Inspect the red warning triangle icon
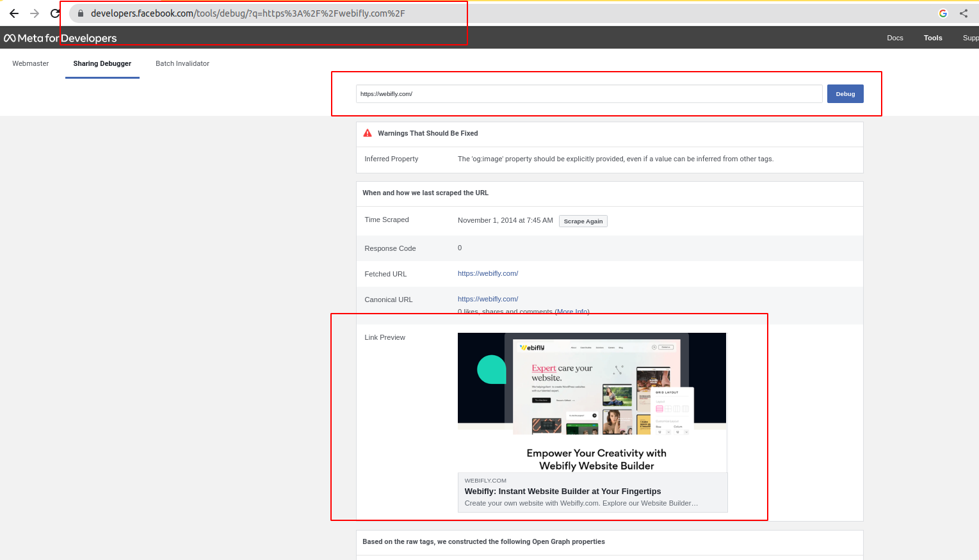The image size is (979, 560). tap(368, 133)
